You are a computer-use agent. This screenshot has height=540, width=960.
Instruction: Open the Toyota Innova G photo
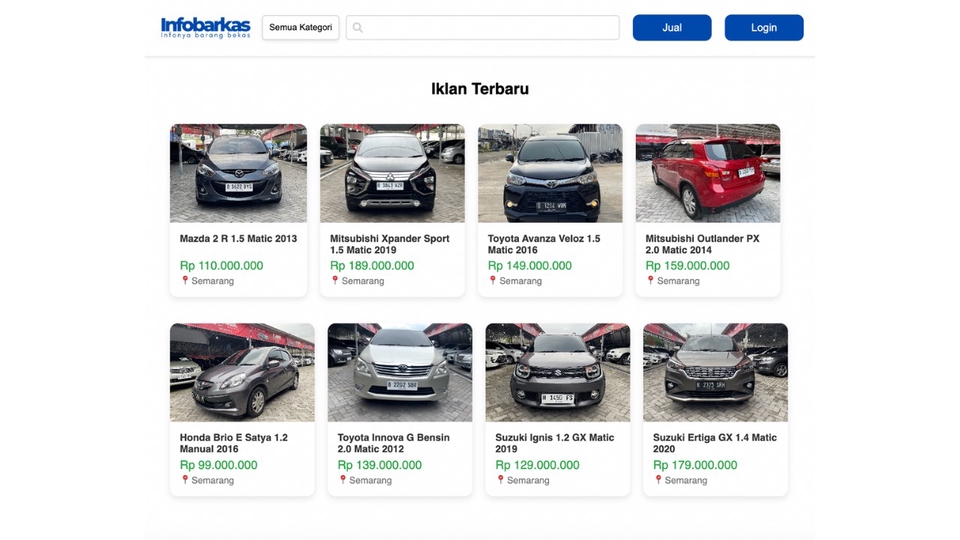tap(400, 372)
